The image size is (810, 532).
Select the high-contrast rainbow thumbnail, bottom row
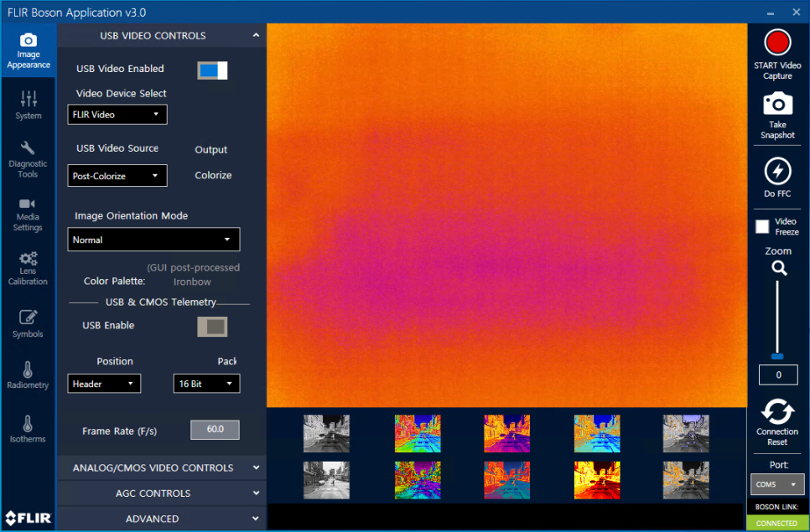click(x=418, y=480)
